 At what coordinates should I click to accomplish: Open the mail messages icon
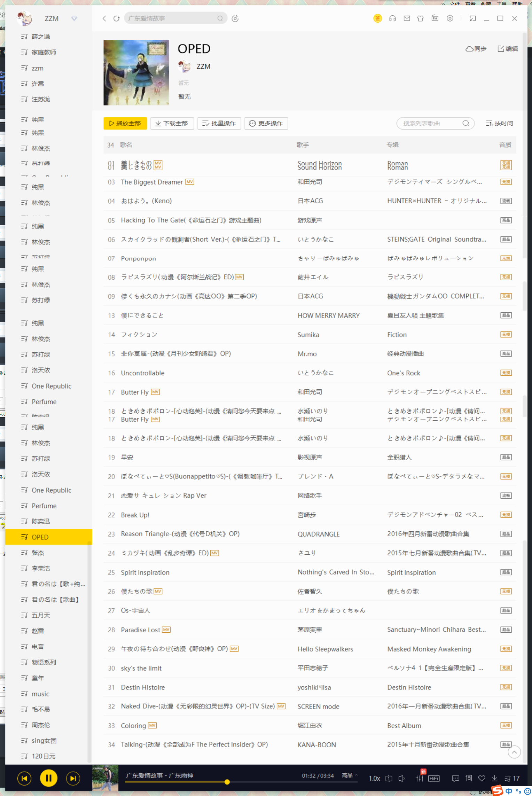tap(407, 18)
